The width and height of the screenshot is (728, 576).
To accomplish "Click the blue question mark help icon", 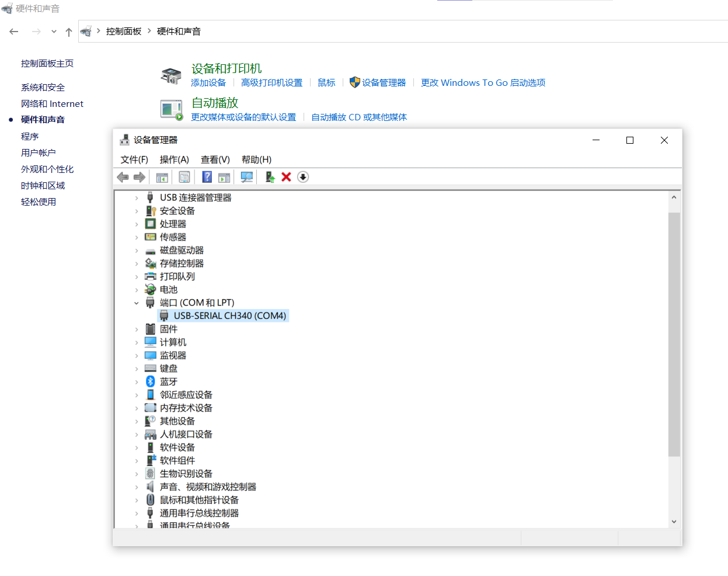I will 207,177.
